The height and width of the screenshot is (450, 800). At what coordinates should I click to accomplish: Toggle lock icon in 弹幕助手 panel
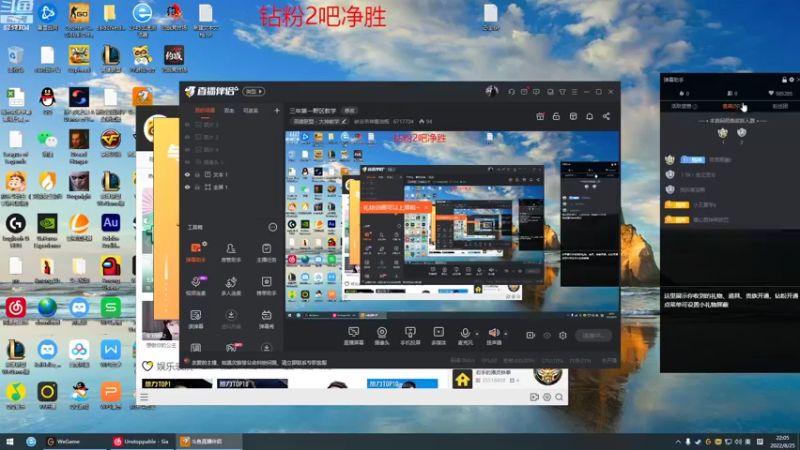click(x=784, y=80)
